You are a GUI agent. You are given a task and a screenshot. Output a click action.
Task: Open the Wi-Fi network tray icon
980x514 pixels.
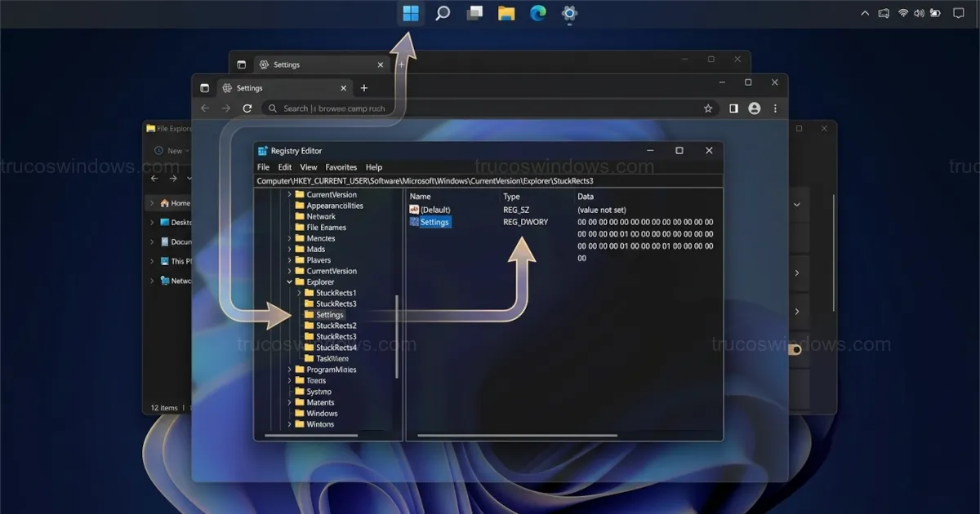903,13
